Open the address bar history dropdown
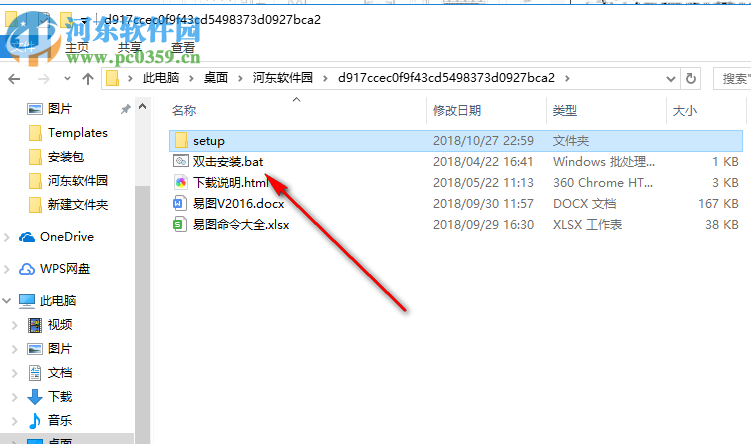The height and width of the screenshot is (444, 751). [671, 79]
